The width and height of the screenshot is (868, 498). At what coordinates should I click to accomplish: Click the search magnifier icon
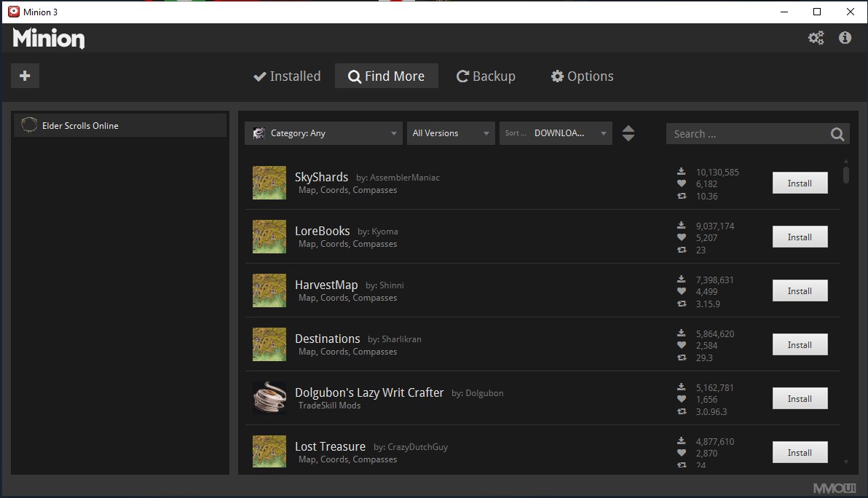point(837,134)
